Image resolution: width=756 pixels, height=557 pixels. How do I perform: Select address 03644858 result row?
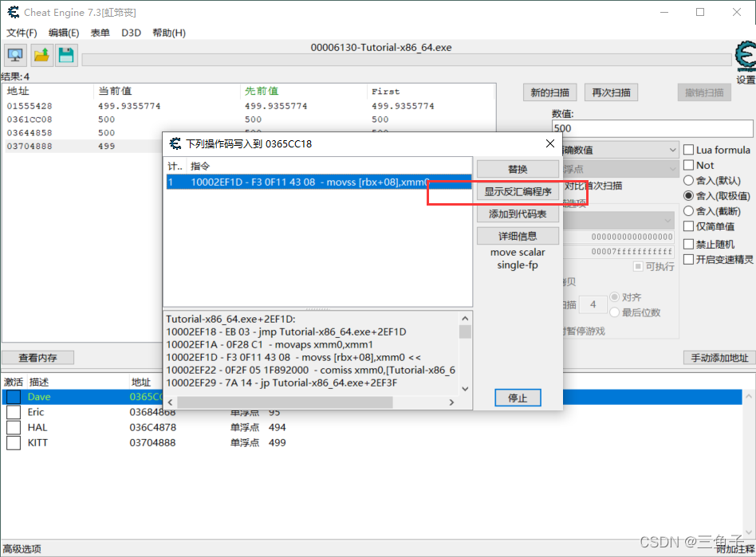83,133
